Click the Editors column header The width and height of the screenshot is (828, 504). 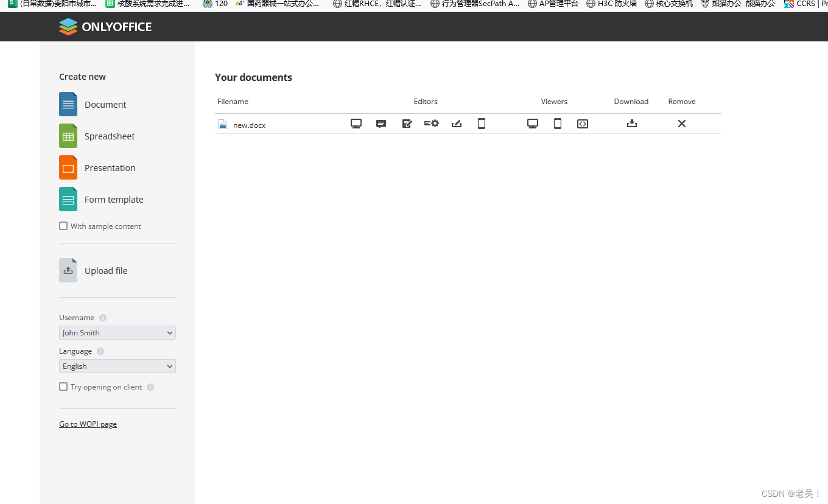click(x=426, y=102)
